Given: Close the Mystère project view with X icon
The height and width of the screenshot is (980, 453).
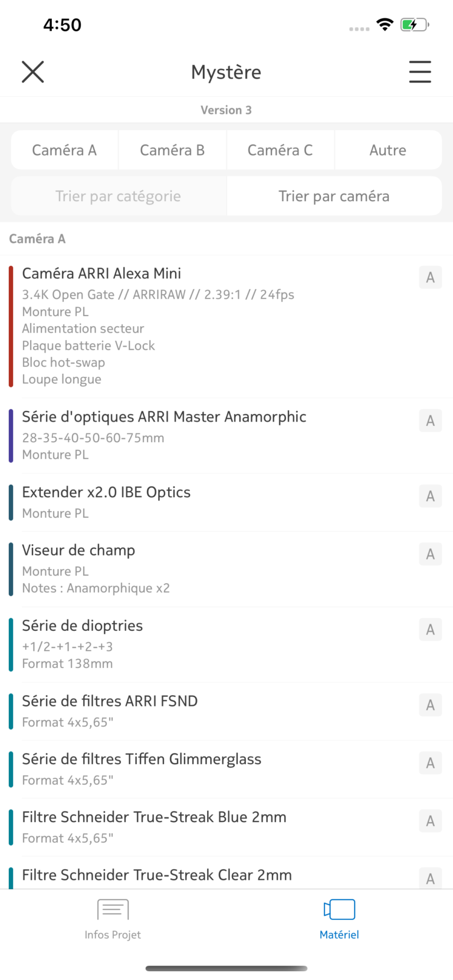Looking at the screenshot, I should click(x=33, y=72).
